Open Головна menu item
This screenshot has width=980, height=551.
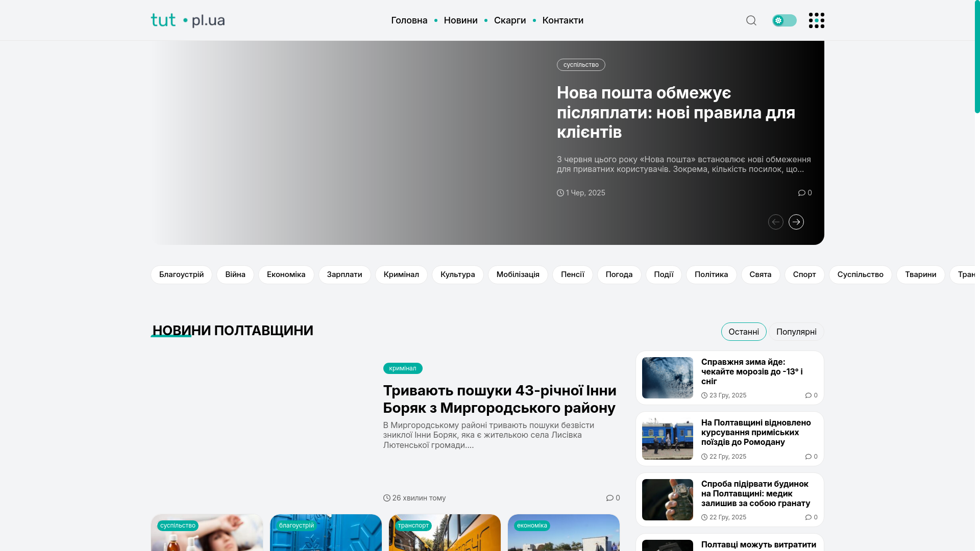[x=409, y=20]
